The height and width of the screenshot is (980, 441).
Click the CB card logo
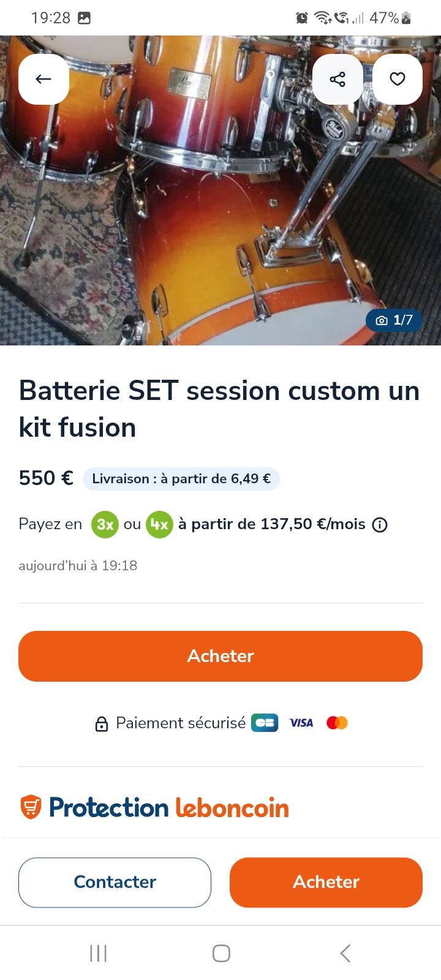click(265, 723)
